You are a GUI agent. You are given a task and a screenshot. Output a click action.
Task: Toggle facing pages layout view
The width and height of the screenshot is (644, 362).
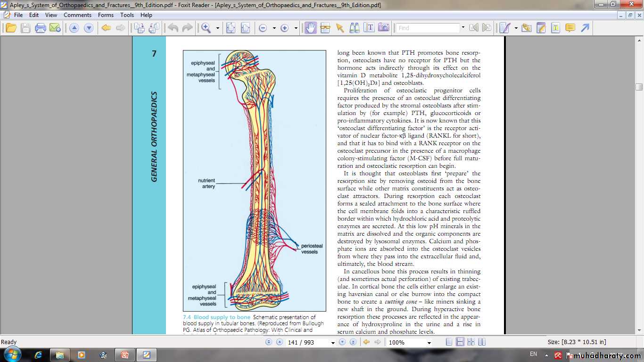coord(471,342)
